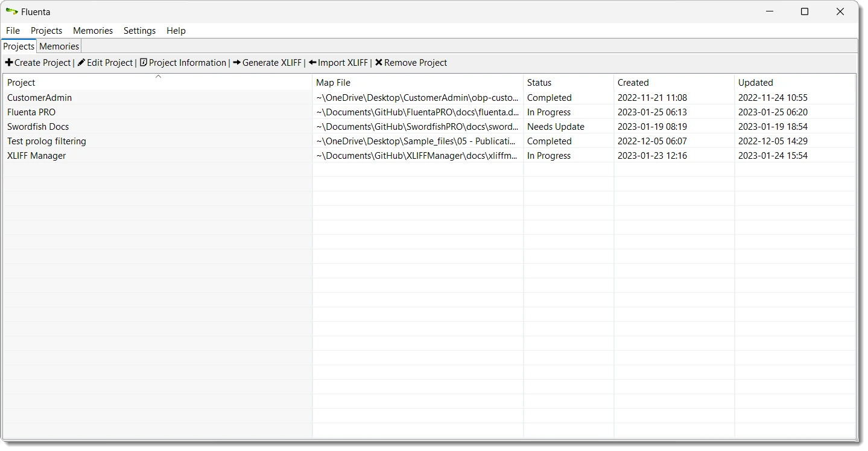Image resolution: width=868 pixels, height=451 pixels.
Task: Click the Edit Project pencil icon
Action: pyautogui.click(x=81, y=63)
